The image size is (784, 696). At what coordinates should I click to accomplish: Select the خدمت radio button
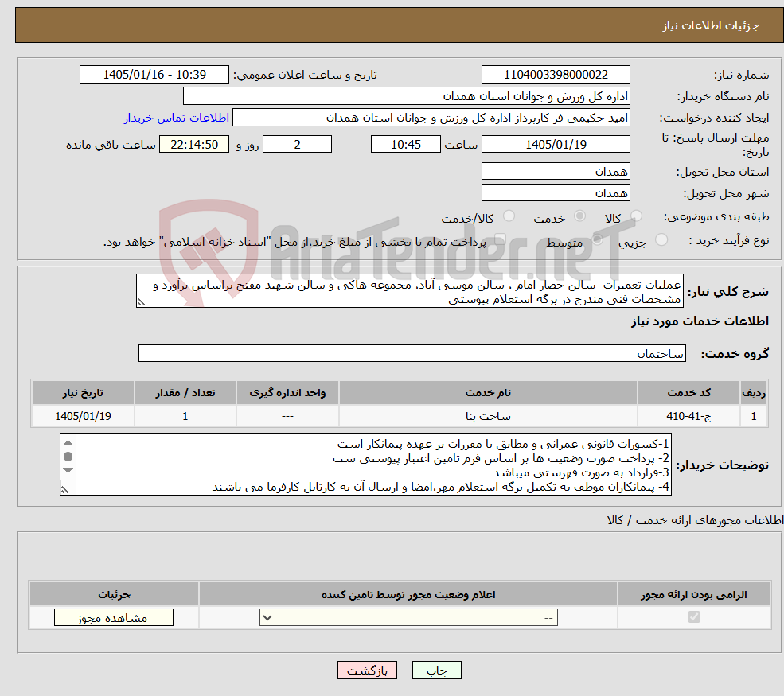point(579,216)
